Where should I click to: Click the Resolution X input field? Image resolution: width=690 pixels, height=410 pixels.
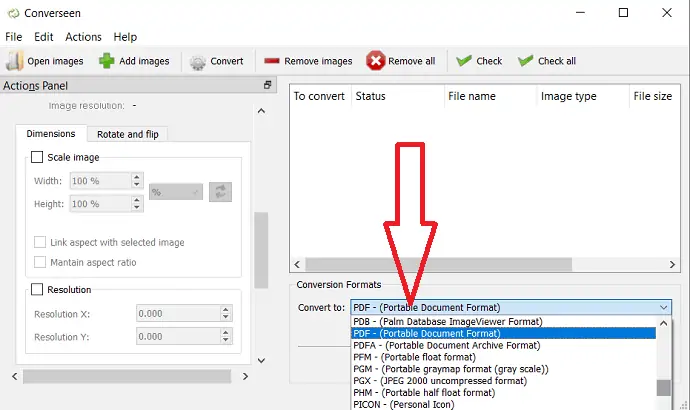point(178,314)
